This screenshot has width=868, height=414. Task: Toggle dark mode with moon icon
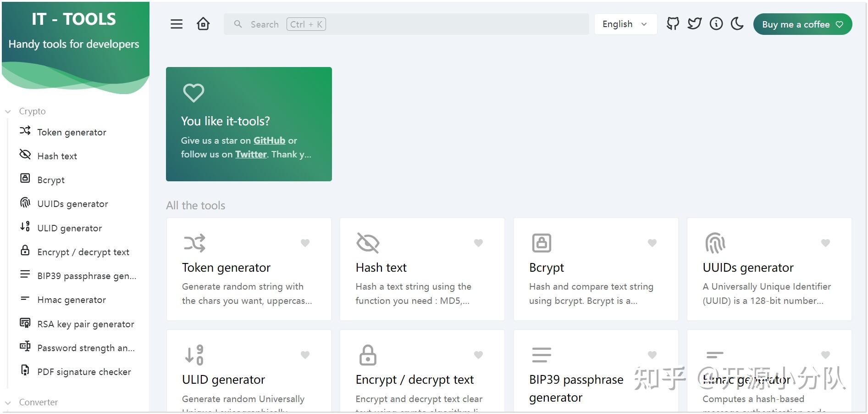(737, 24)
